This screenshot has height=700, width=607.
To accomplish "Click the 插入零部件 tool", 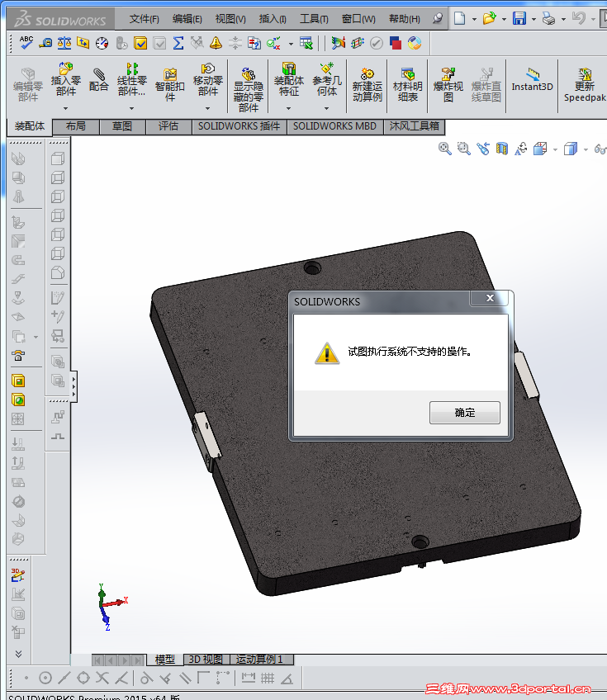I will tap(66, 79).
